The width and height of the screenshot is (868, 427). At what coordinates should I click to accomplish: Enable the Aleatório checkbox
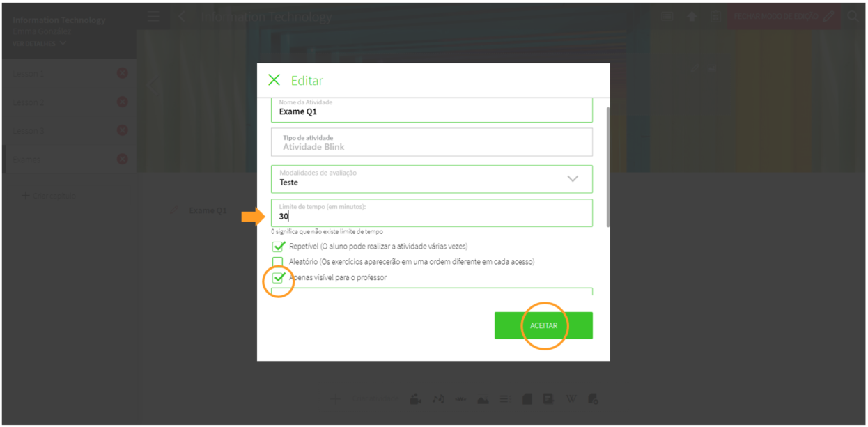coord(278,263)
